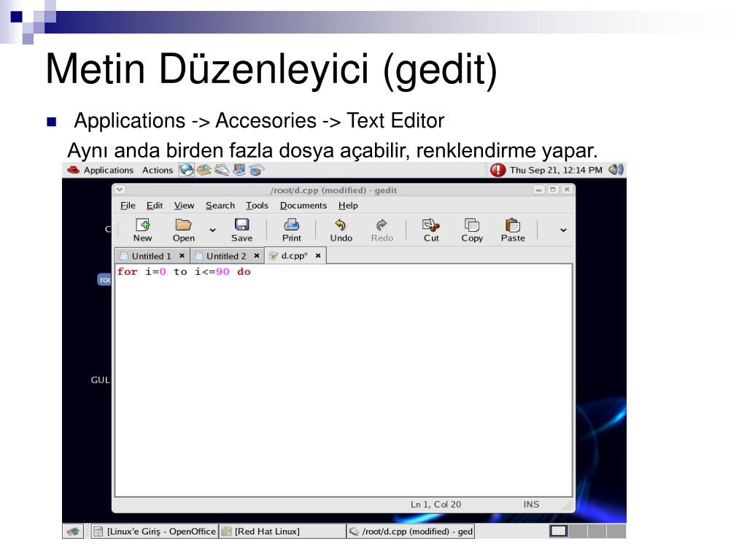Launch the presentation panel icon

point(239,170)
